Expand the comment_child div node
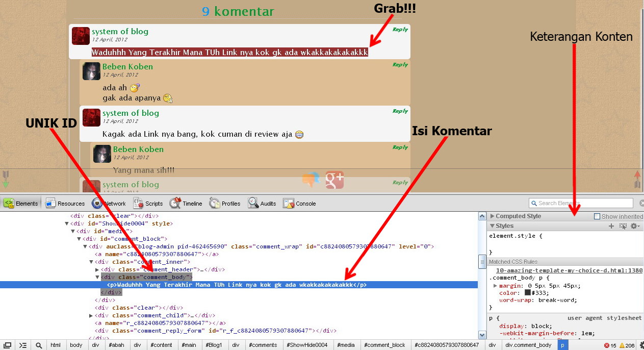The height and width of the screenshot is (350, 644). [91, 315]
